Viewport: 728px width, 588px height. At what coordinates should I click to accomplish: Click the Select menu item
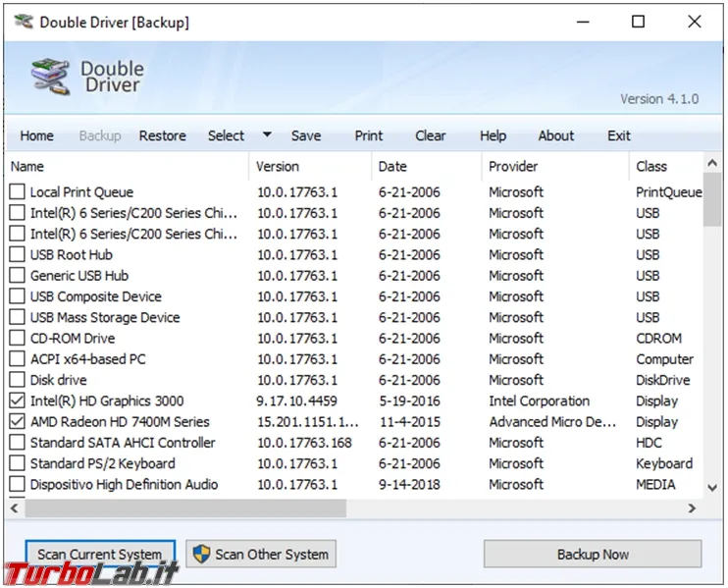pos(226,135)
